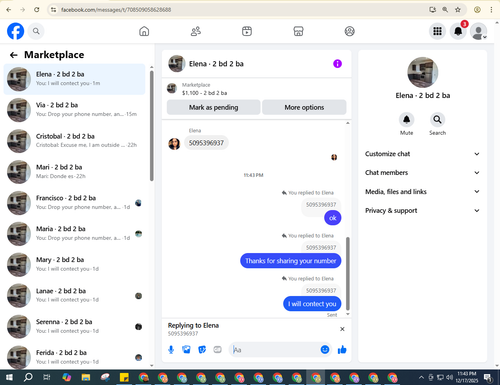The width and height of the screenshot is (500, 385).
Task: Attach a photo file icon
Action: click(x=186, y=350)
